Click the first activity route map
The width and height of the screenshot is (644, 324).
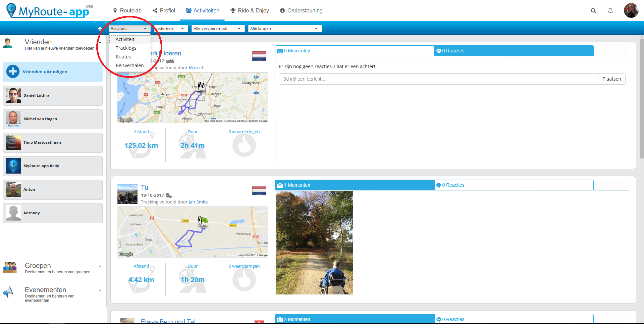pyautogui.click(x=193, y=98)
